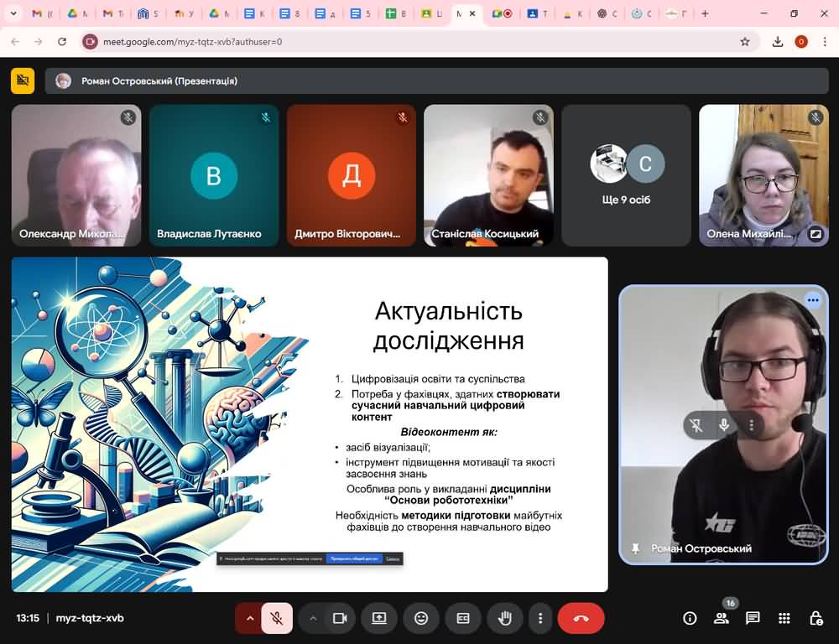Open the activities grid icon

(x=784, y=618)
